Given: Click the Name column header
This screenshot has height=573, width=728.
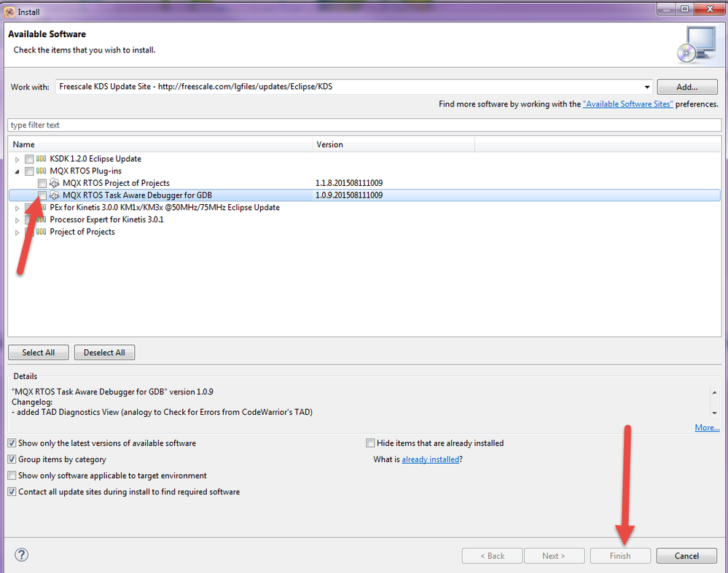Looking at the screenshot, I should pyautogui.click(x=160, y=144).
